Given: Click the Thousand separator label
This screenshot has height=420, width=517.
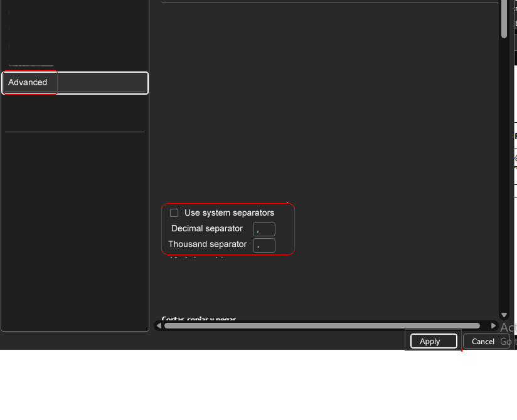Looking at the screenshot, I should [208, 244].
